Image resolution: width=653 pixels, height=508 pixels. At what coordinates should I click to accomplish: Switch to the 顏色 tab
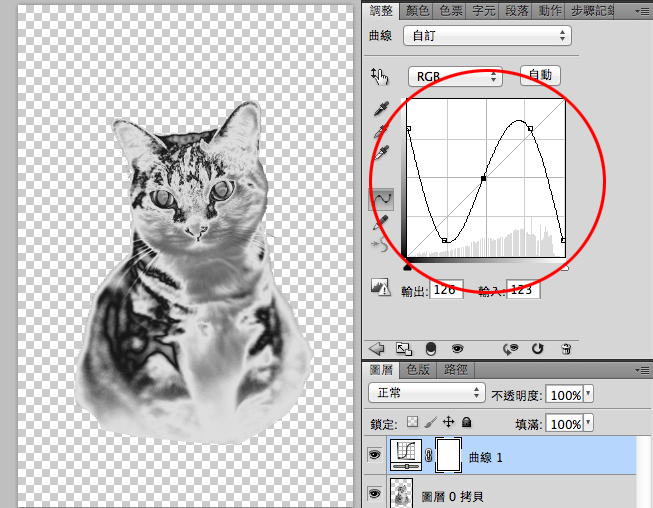pos(418,11)
